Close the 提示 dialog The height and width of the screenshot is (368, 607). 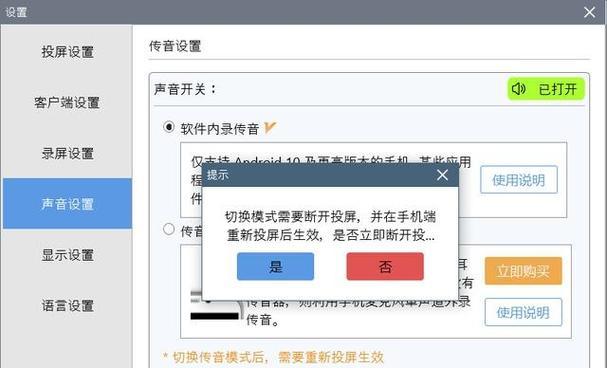point(442,175)
